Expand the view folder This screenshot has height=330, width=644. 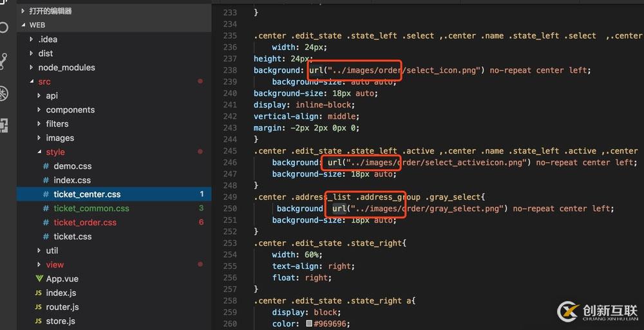tap(39, 265)
